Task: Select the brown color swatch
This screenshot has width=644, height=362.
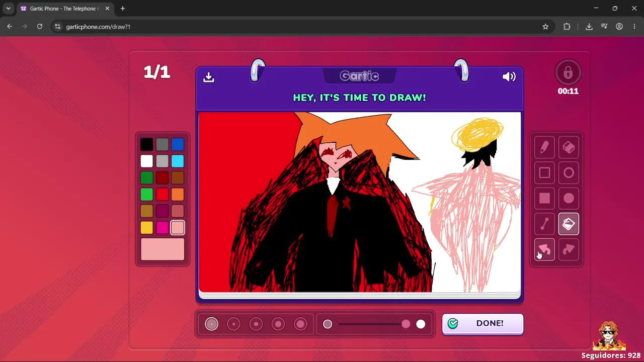Action: (x=178, y=178)
